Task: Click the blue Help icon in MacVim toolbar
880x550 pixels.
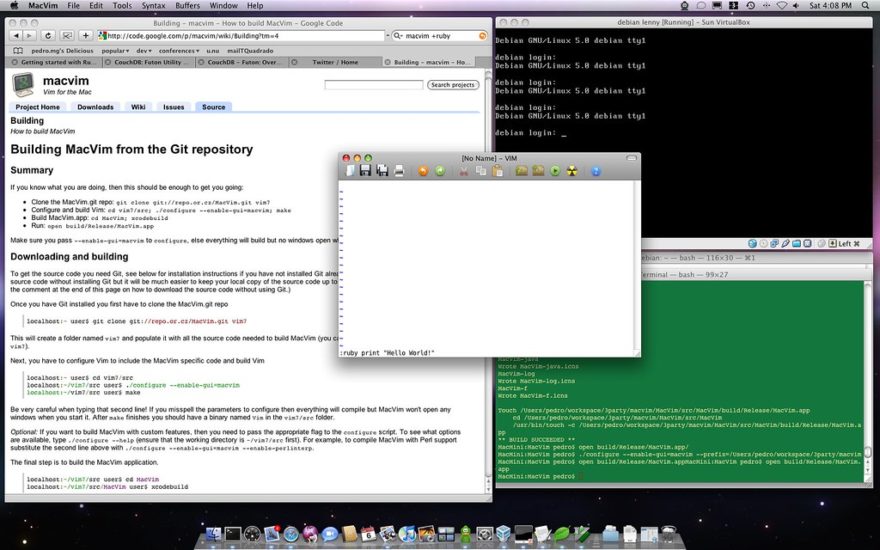Action: click(596, 171)
